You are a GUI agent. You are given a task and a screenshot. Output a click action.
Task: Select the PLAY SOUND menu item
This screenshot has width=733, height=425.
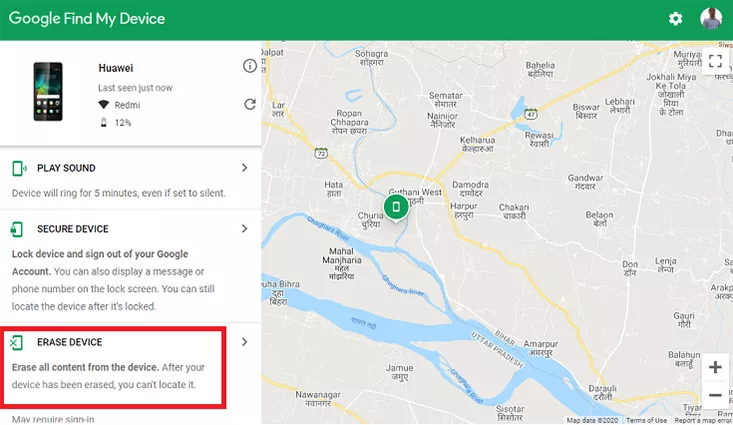tap(66, 169)
